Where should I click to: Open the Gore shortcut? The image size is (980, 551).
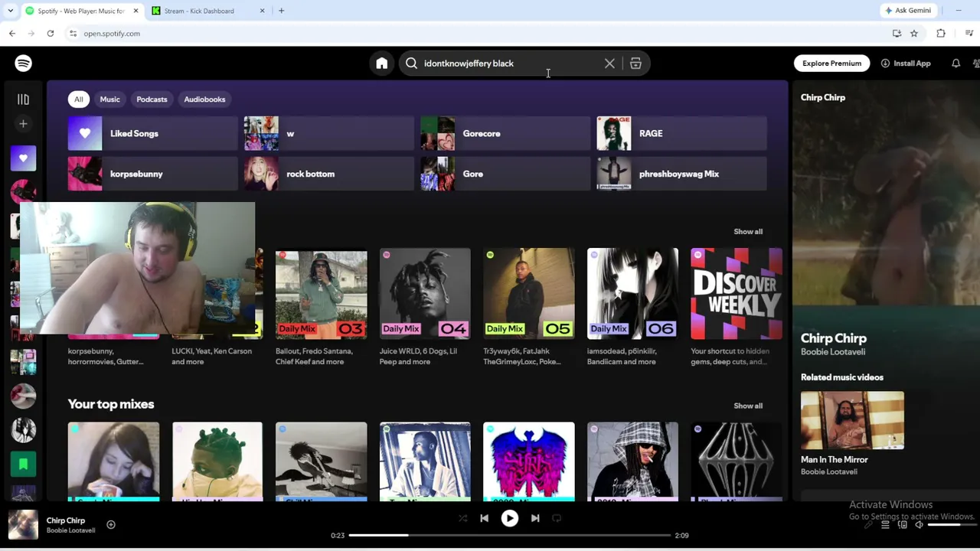[x=505, y=174]
